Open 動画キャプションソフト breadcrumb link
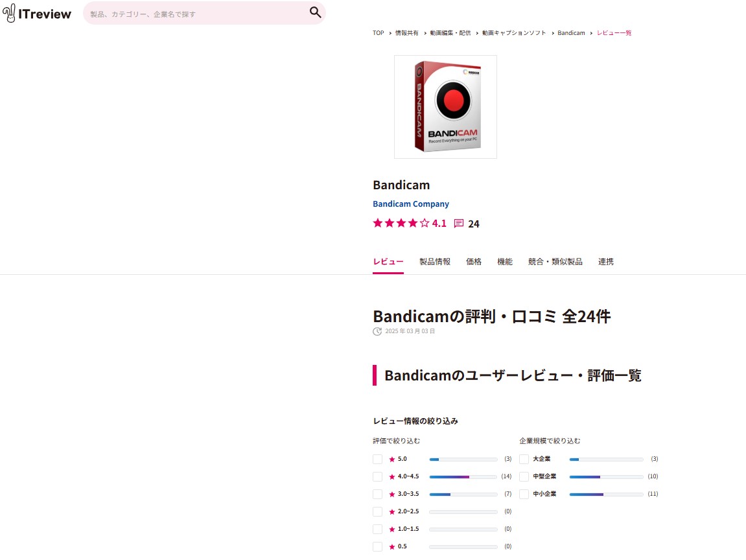The image size is (746, 560). coord(514,33)
